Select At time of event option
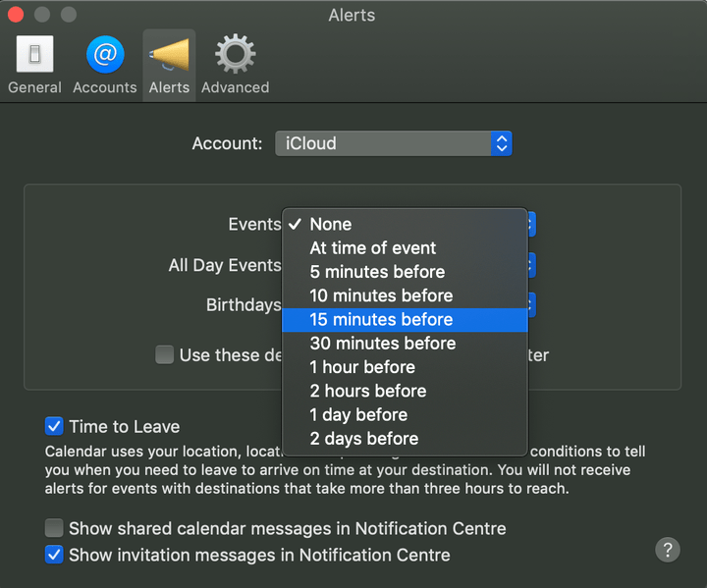Screen dimensions: 707x588 (x=405, y=248)
